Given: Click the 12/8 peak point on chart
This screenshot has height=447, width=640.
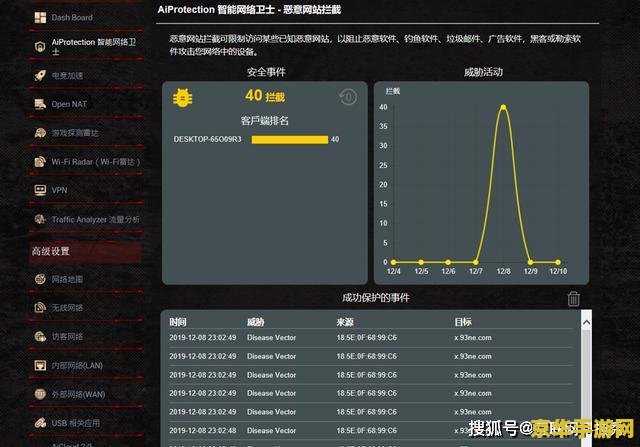Looking at the screenshot, I should 503,107.
